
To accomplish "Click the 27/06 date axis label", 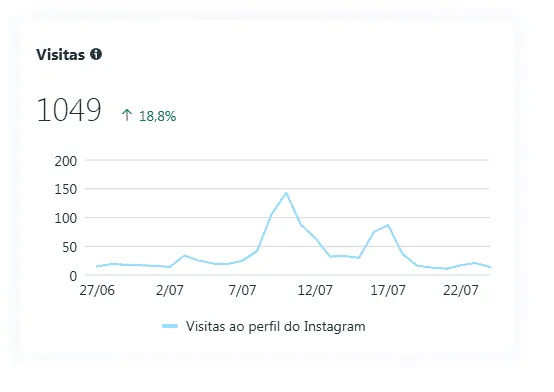I will pyautogui.click(x=97, y=290).
